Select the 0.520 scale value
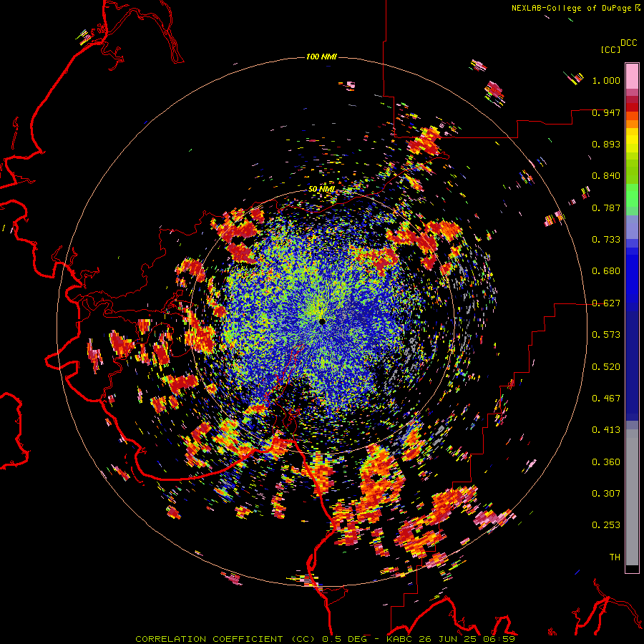The image size is (644, 644). (606, 366)
